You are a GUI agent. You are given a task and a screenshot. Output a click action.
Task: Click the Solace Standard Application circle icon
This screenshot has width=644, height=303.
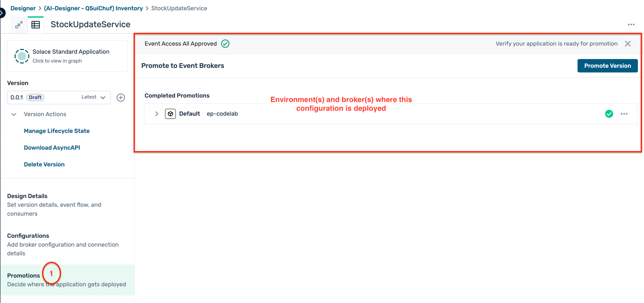[x=22, y=56]
